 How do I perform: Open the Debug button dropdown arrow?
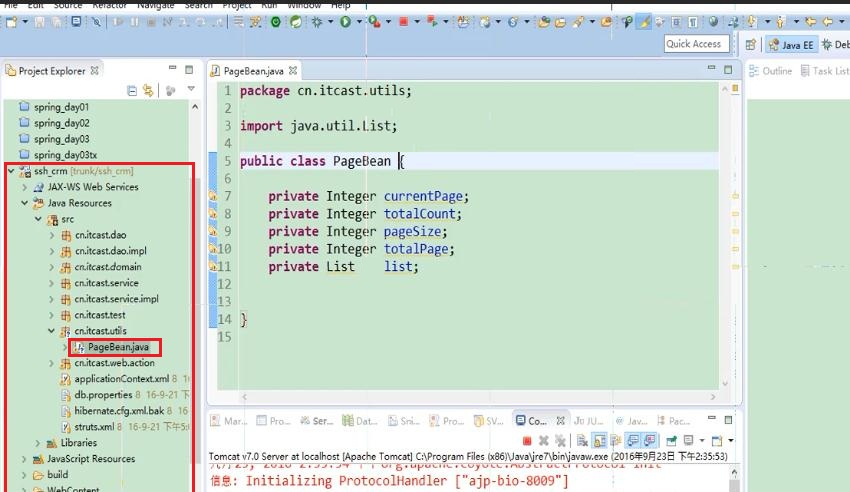[330, 22]
